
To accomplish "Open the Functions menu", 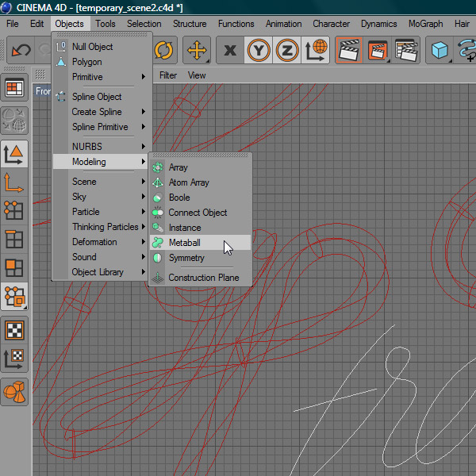I will [236, 24].
